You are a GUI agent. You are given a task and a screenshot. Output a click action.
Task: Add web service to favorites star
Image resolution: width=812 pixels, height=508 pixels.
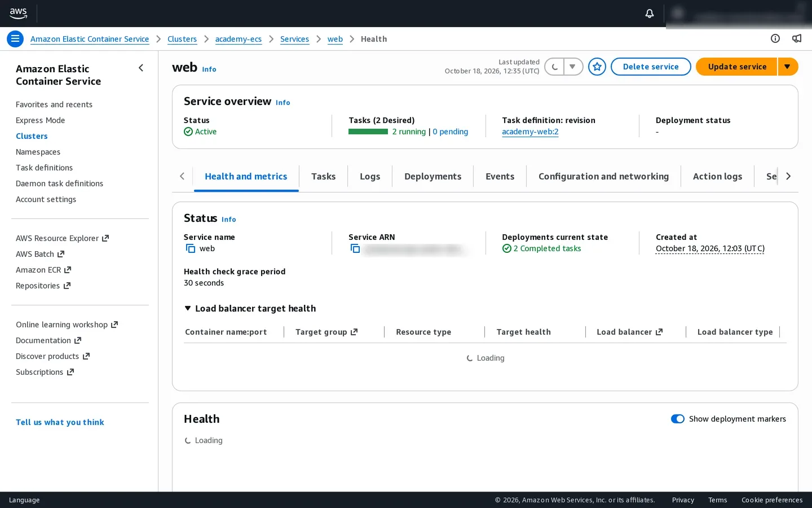(597, 67)
